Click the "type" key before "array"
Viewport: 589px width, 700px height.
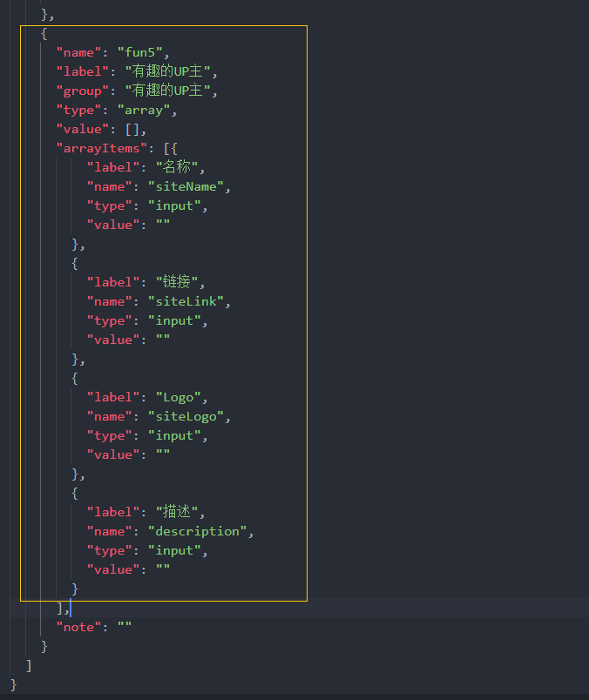pyautogui.click(x=78, y=111)
